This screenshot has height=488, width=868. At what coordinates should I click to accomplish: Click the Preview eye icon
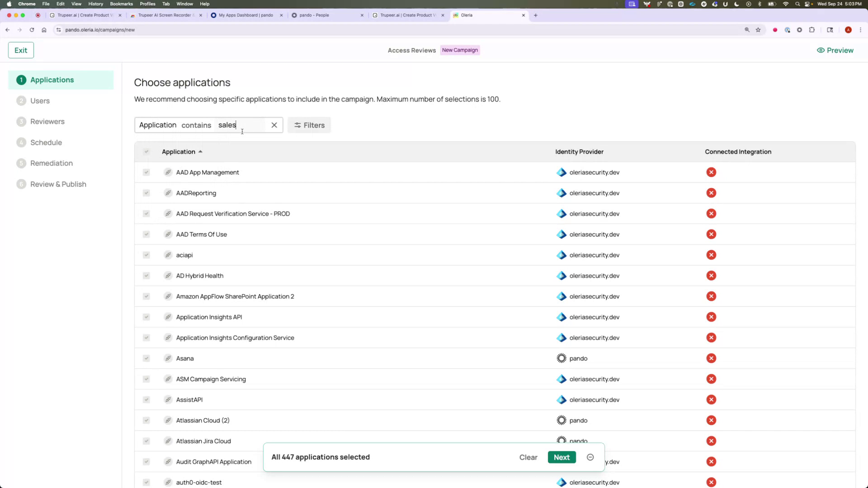point(821,50)
